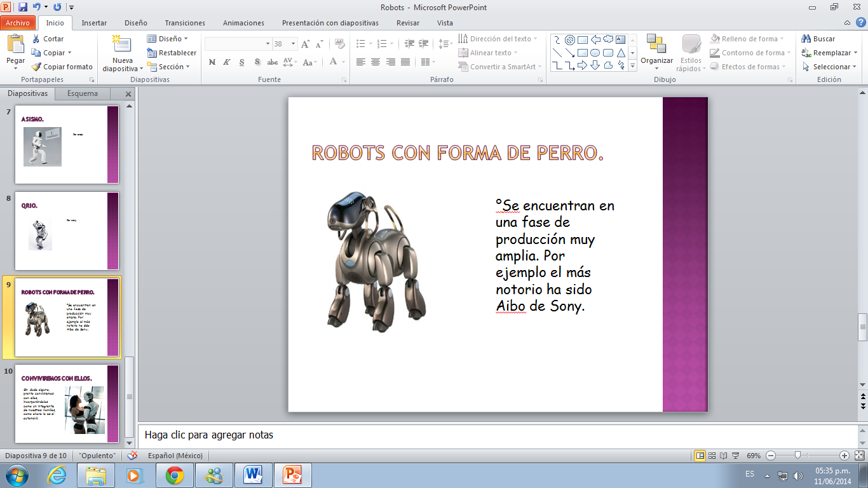
Task: Toggle text shadow formatting
Action: pos(257,62)
